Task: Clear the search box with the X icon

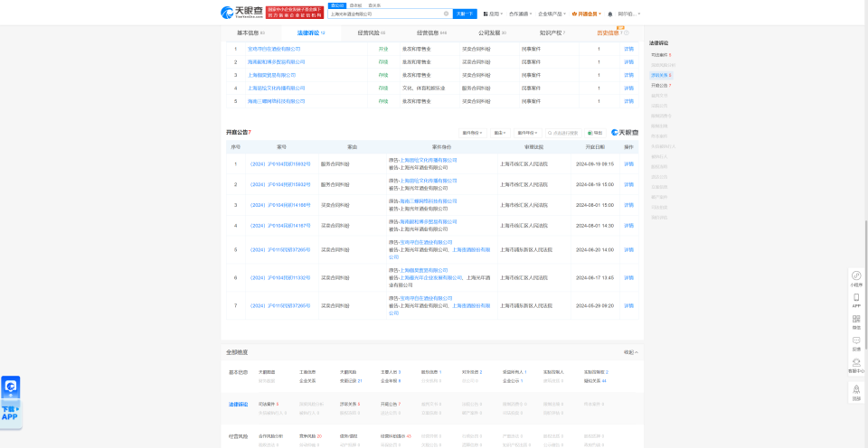Action: (x=446, y=14)
